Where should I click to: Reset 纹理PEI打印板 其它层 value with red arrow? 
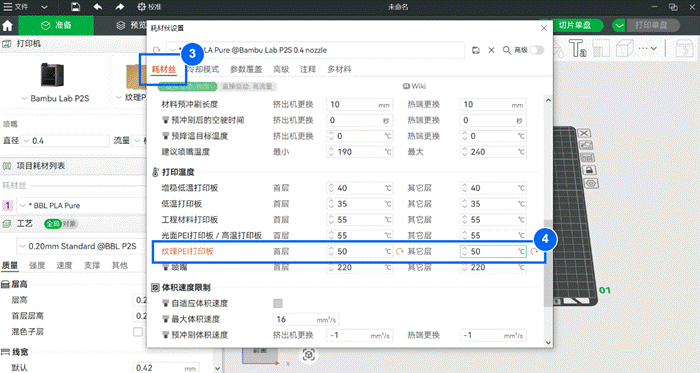(533, 252)
